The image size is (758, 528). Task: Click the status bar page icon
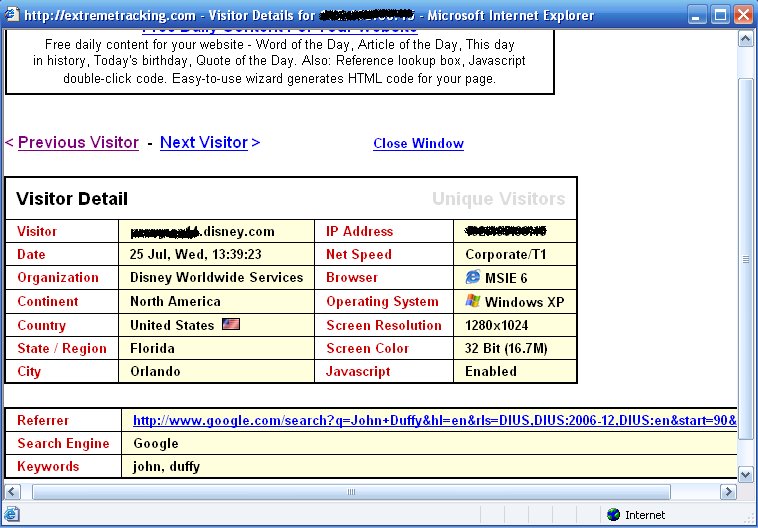[12, 514]
